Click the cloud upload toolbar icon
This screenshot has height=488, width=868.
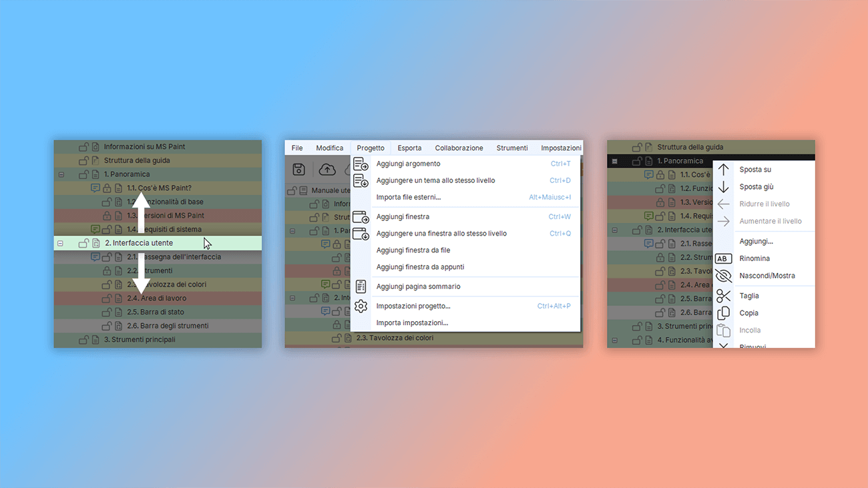[x=327, y=169]
